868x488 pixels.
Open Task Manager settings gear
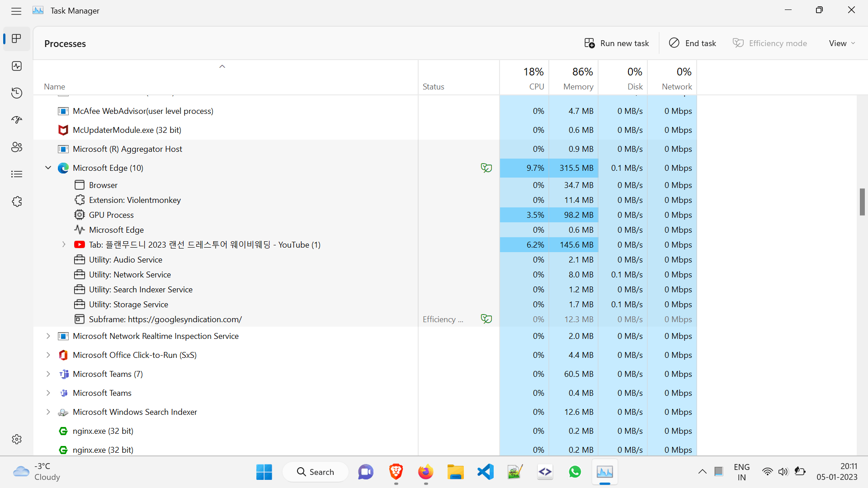pos(17,439)
